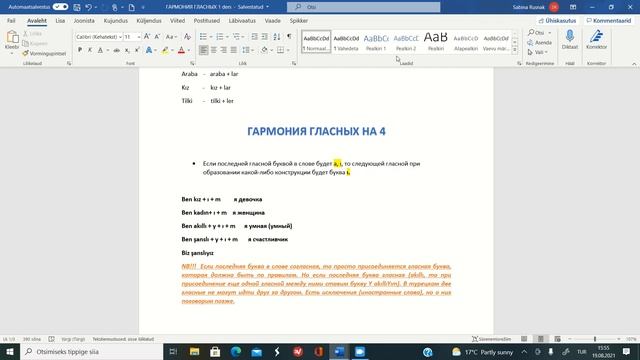This screenshot has height=360, width=640.
Task: Click the Asenda replace button
Action: 540,42
